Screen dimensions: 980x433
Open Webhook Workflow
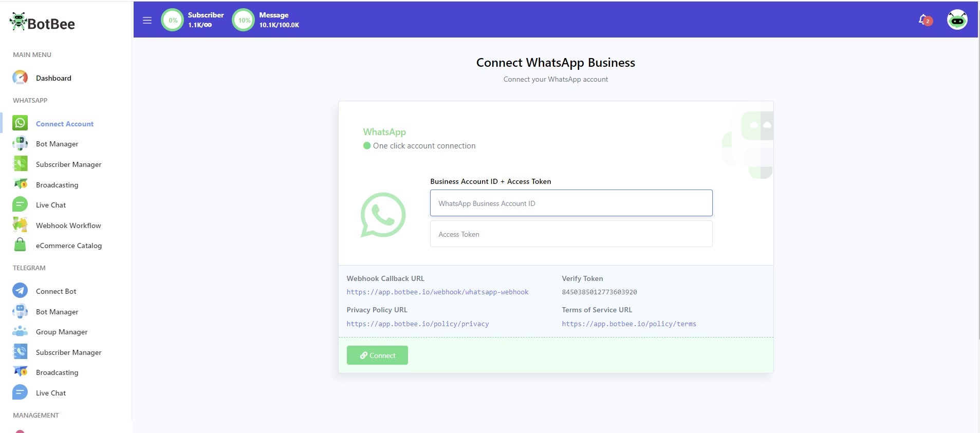pos(68,225)
